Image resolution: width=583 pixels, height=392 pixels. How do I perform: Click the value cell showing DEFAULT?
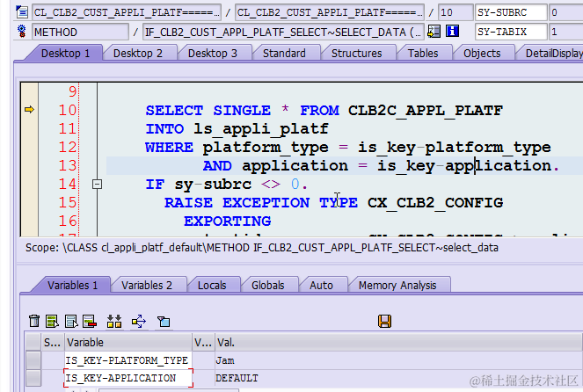pyautogui.click(x=398, y=378)
